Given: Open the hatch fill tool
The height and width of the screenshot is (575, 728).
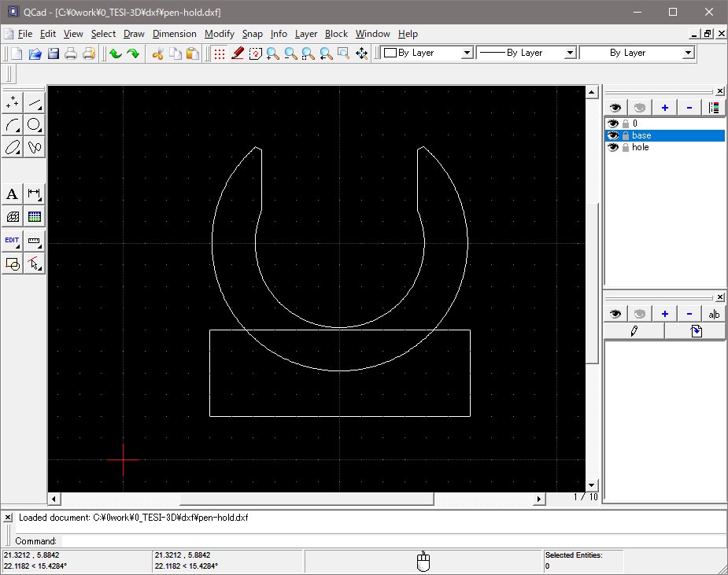Looking at the screenshot, I should pyautogui.click(x=13, y=216).
